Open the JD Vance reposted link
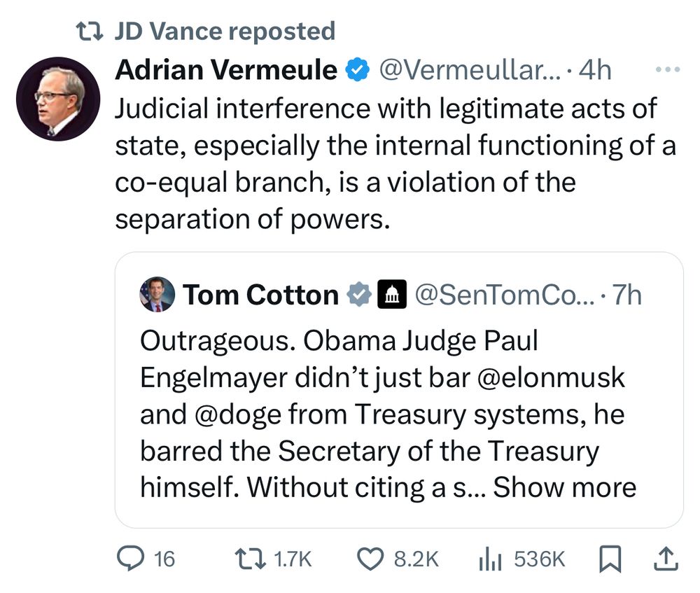 click(225, 32)
